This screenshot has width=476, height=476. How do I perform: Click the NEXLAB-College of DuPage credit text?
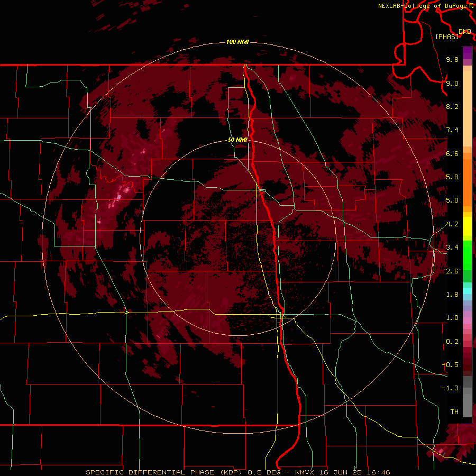point(422,6)
